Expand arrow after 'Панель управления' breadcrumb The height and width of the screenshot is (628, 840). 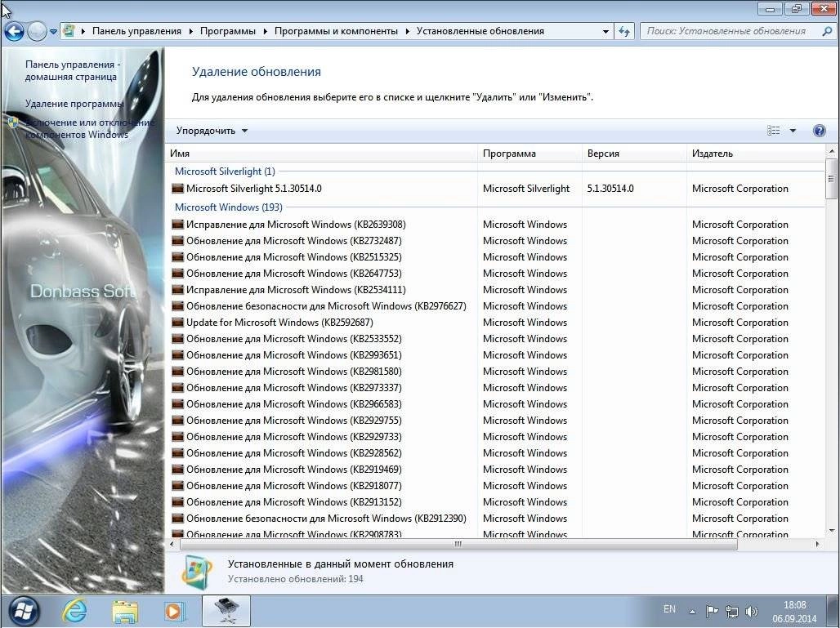190,32
